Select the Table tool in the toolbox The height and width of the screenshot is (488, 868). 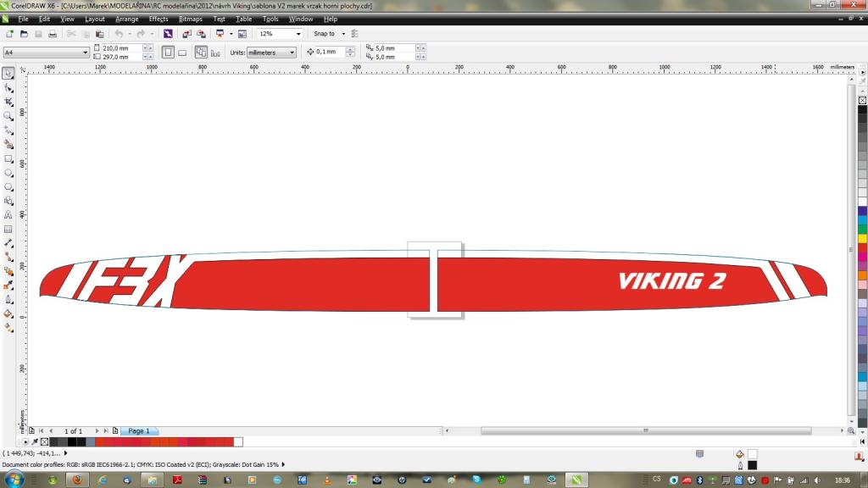[x=8, y=229]
